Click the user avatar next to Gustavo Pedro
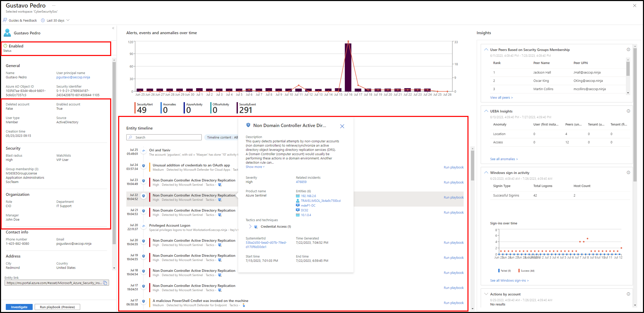The width and height of the screenshot is (644, 313). [7, 33]
